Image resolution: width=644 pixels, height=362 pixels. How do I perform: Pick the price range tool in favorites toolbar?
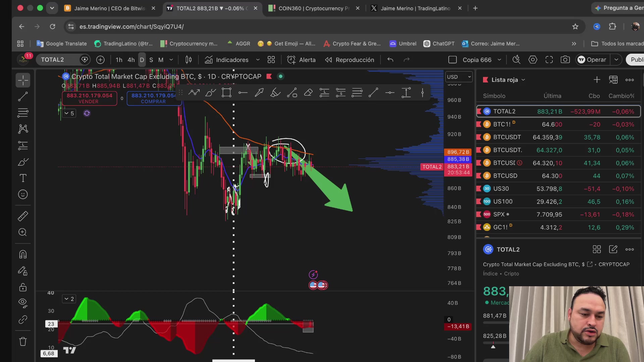click(406, 93)
